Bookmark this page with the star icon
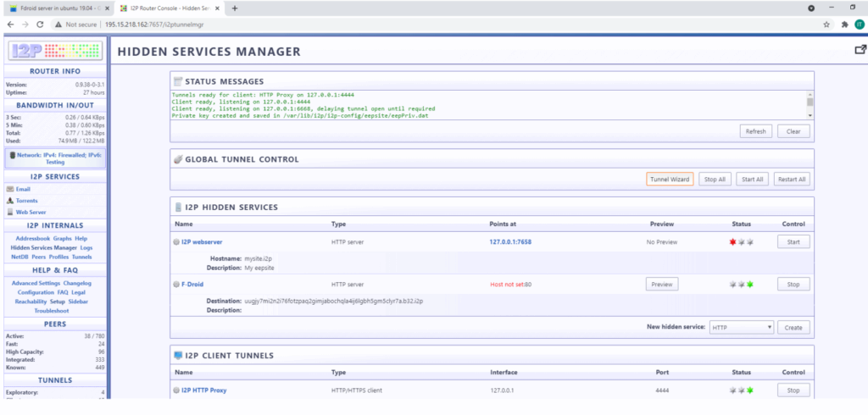The height and width of the screenshot is (415, 868). point(826,25)
